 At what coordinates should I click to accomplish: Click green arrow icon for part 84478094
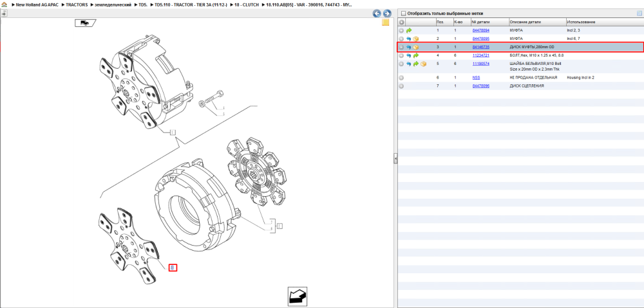coord(409,30)
